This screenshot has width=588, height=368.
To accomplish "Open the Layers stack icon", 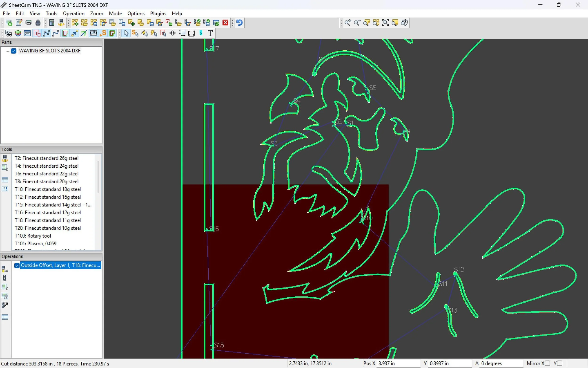I will click(x=18, y=33).
